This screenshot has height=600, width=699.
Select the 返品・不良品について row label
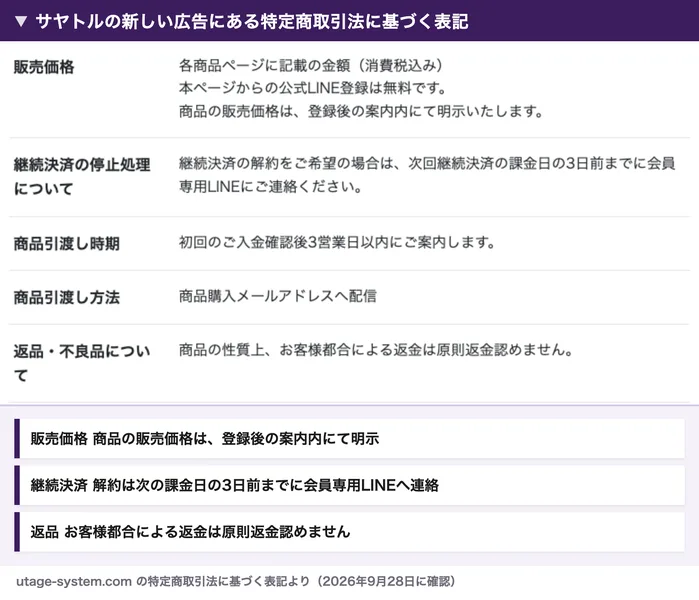click(x=82, y=363)
